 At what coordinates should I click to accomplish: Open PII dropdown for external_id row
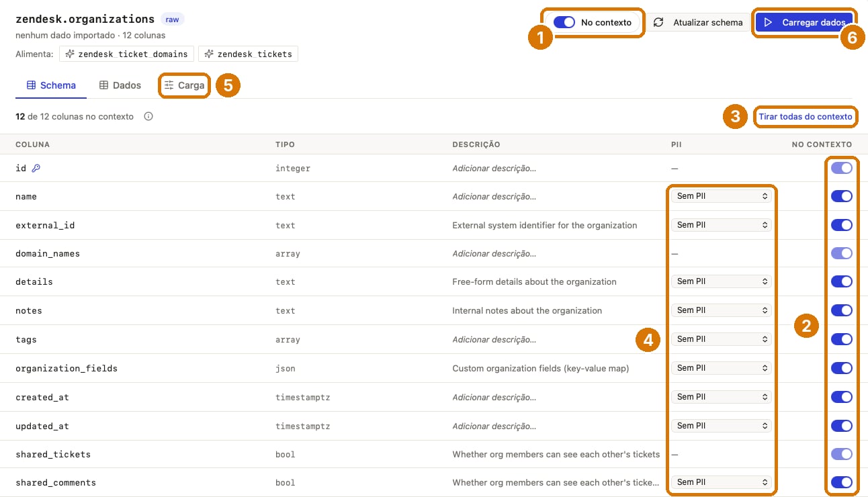(x=722, y=225)
